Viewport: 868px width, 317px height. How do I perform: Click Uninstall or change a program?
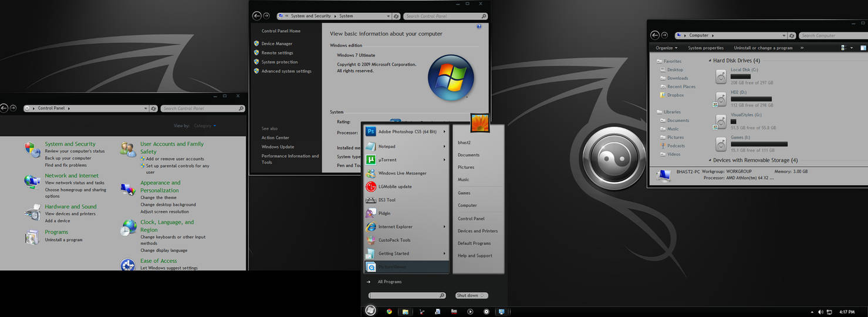tap(764, 48)
